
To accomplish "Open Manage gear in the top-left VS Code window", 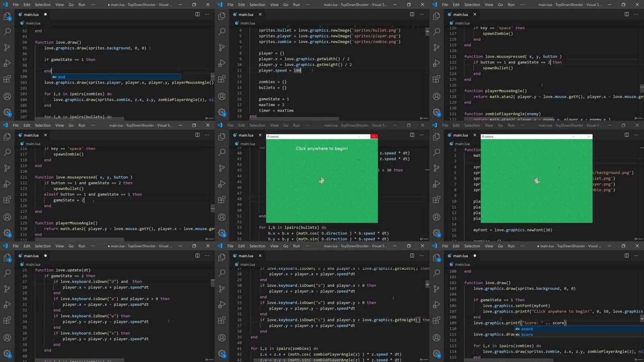I will [7, 112].
